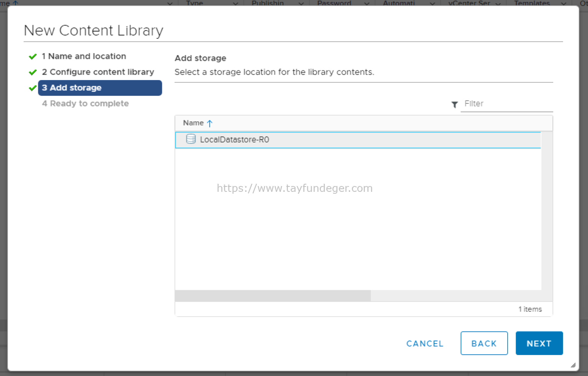Click the horizontal scrollbar thumb under datastore list
The image size is (588, 376).
(273, 296)
